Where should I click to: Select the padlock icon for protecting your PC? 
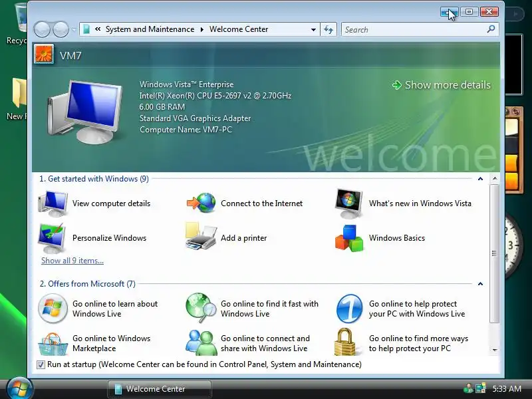[x=346, y=342]
